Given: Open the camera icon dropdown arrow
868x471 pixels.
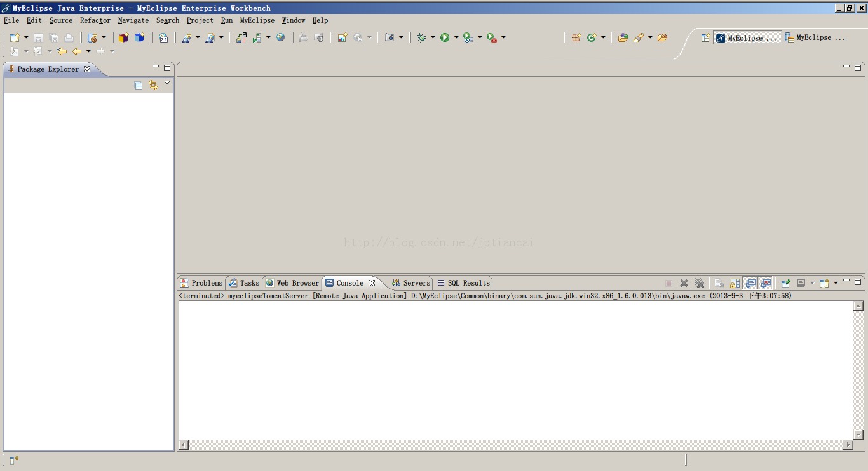Looking at the screenshot, I should pos(401,37).
